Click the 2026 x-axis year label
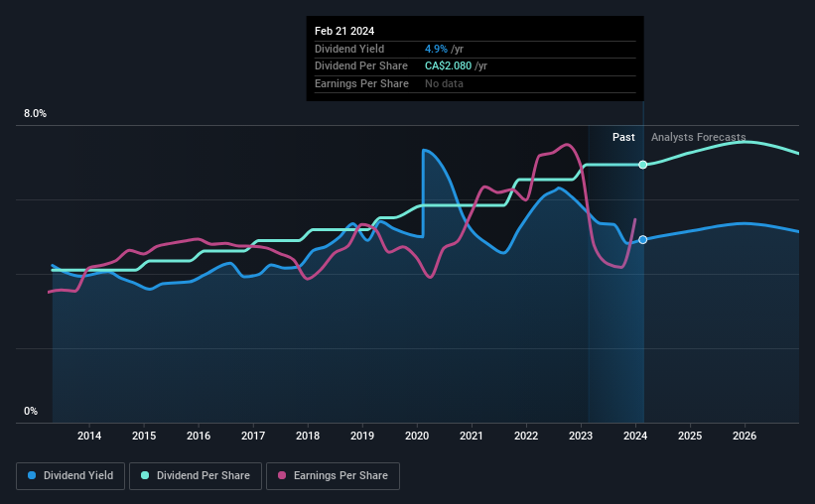This screenshot has width=815, height=504. (x=745, y=436)
